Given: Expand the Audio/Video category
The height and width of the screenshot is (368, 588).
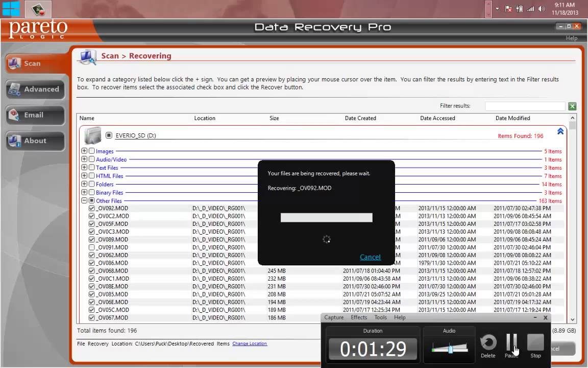Looking at the screenshot, I should (84, 159).
